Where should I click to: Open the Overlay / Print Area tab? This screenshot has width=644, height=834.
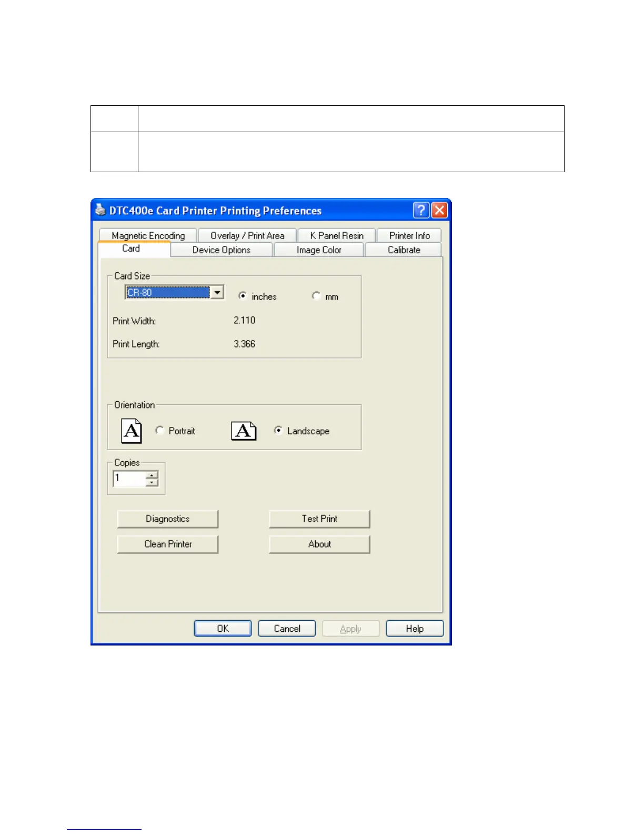click(247, 235)
